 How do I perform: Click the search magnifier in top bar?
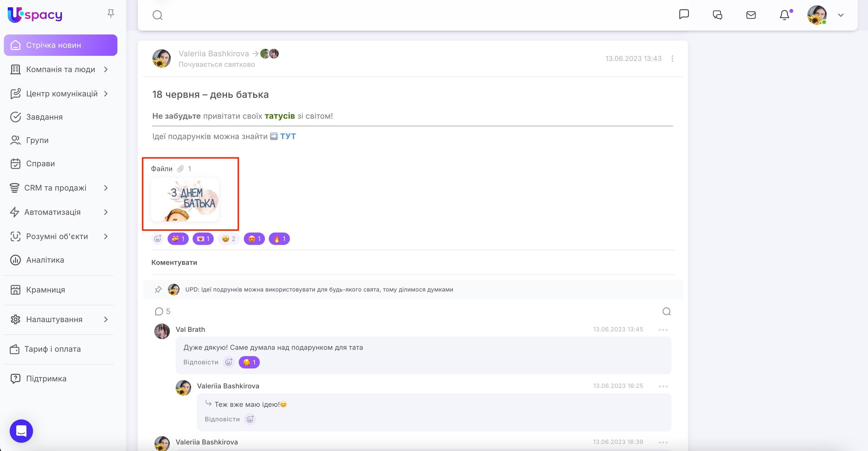(157, 15)
